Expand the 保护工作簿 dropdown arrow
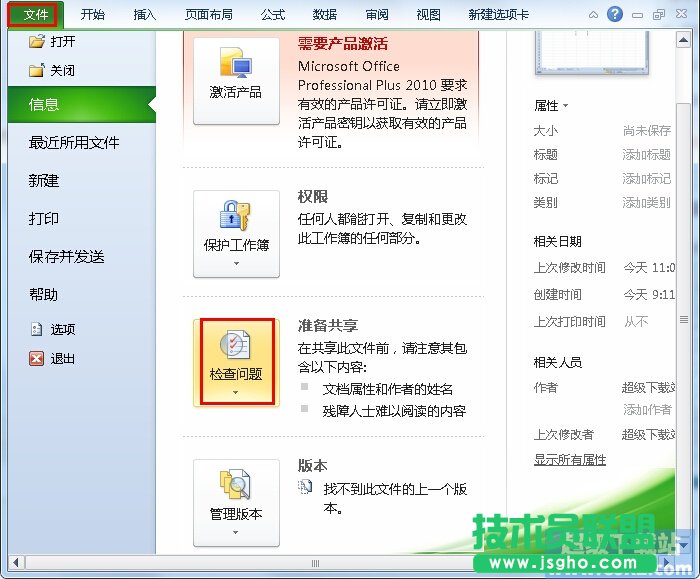 236,263
